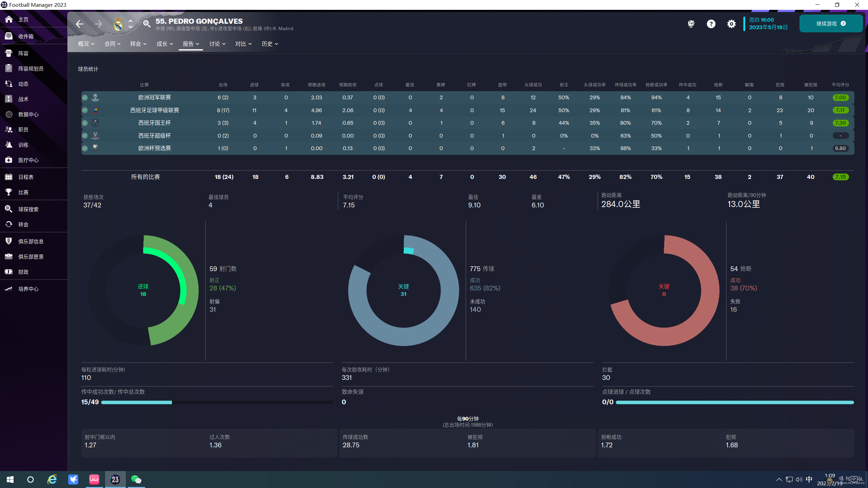Expand the 对比 comparison dropdown
The height and width of the screenshot is (488, 868).
coord(243,44)
